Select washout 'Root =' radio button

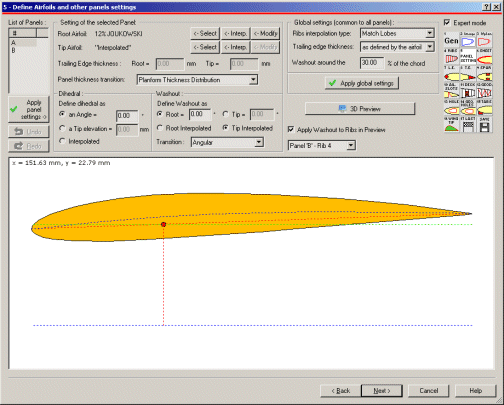point(160,114)
